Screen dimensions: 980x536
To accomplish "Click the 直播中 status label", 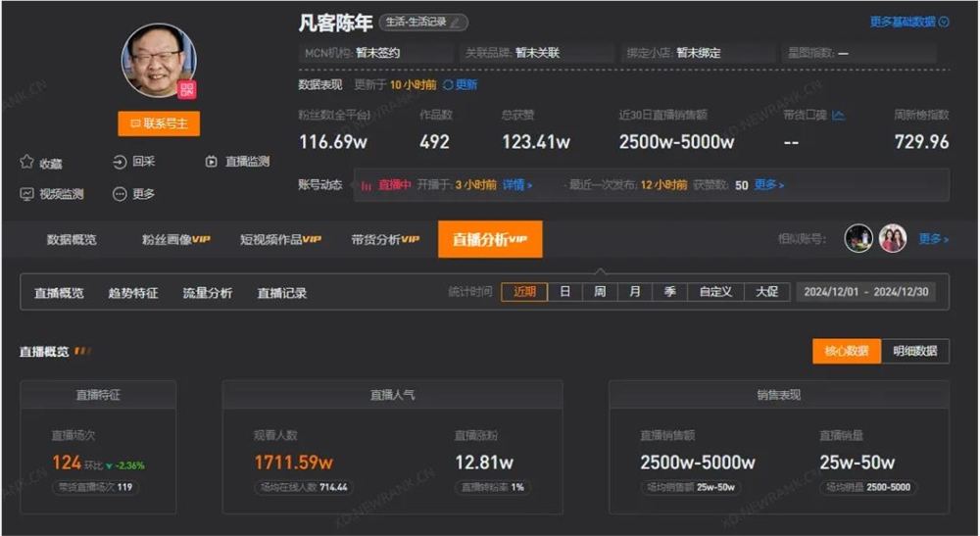I will click(x=394, y=185).
